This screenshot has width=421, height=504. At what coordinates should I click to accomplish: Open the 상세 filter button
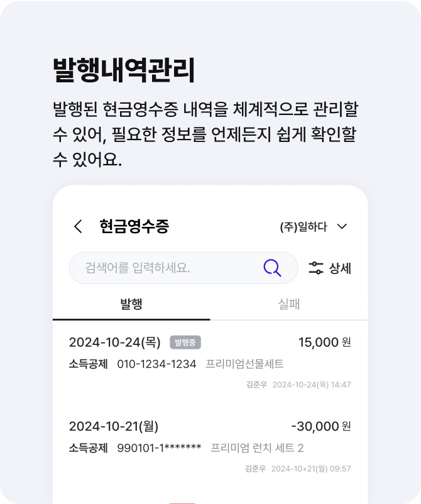[x=330, y=268]
